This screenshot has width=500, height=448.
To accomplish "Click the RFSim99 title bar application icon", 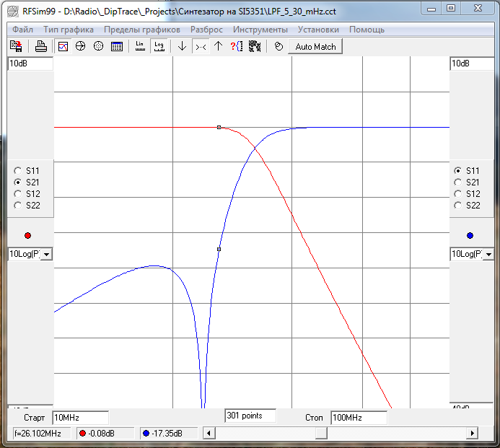I will pyautogui.click(x=13, y=12).
